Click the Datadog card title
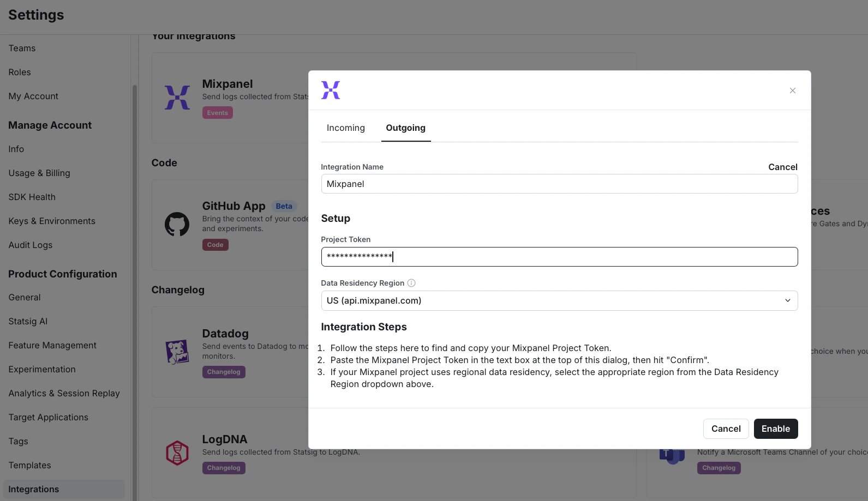 225,334
